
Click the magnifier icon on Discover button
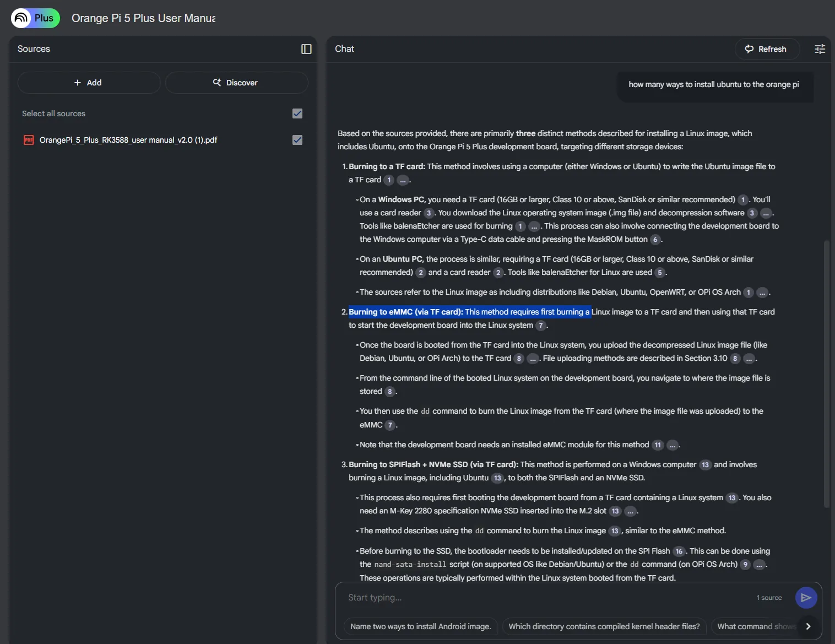[x=217, y=83]
